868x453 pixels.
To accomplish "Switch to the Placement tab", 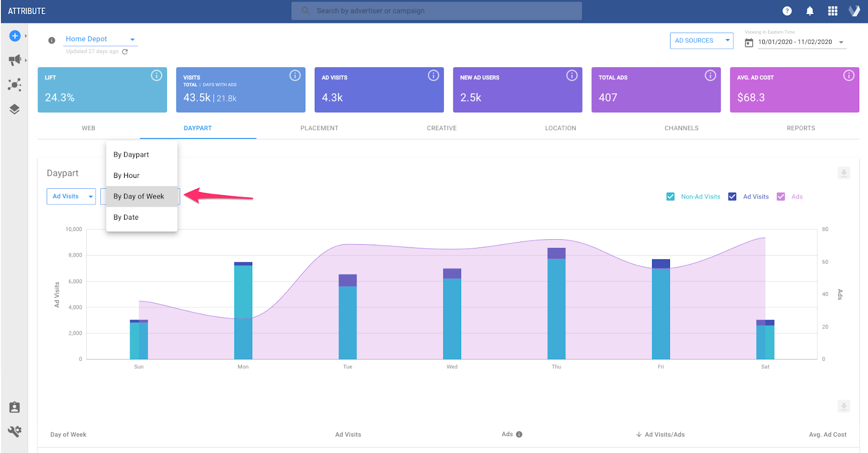I will 319,128.
